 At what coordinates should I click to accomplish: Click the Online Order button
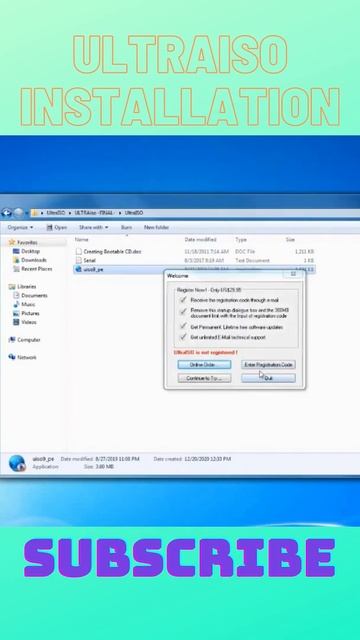(204, 364)
